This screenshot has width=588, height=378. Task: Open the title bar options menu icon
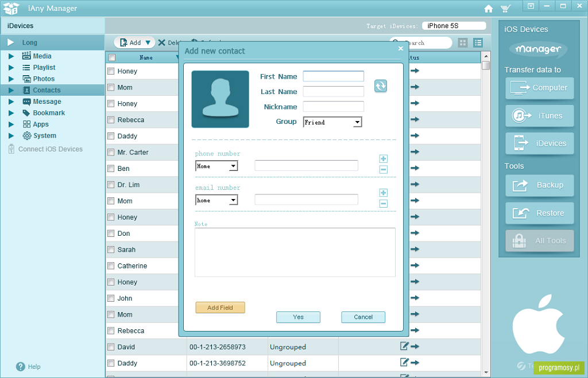coord(531,6)
